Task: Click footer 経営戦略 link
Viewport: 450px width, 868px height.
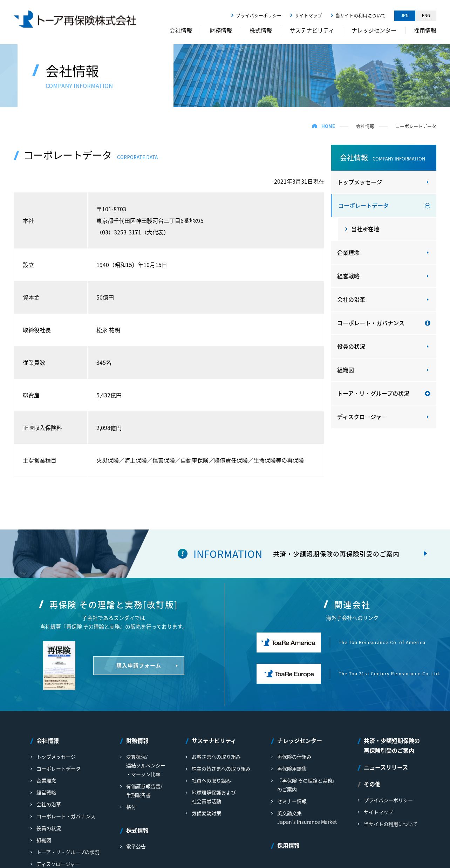Action: (x=46, y=793)
